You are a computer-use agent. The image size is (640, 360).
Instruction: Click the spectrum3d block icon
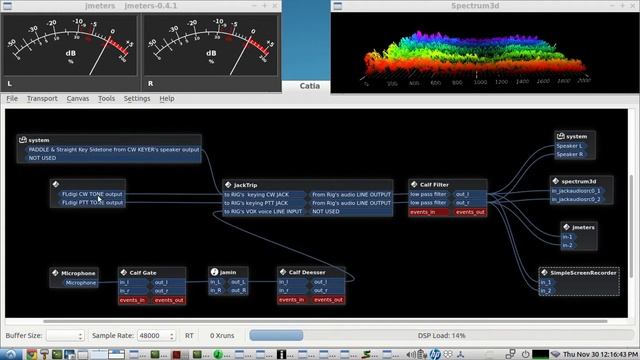click(x=556, y=181)
